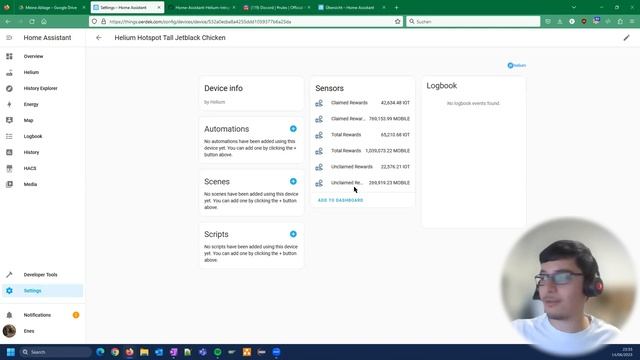This screenshot has width=640, height=360.
Task: Open browser downloads panel
Action: 560,22
